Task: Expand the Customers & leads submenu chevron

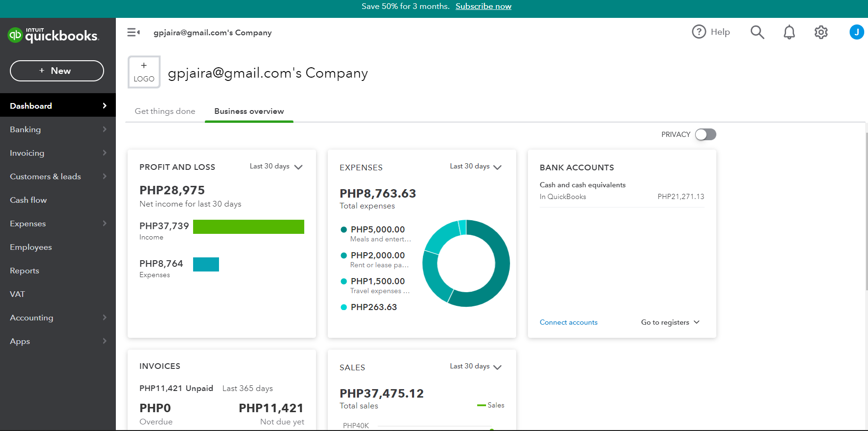Action: [x=105, y=176]
